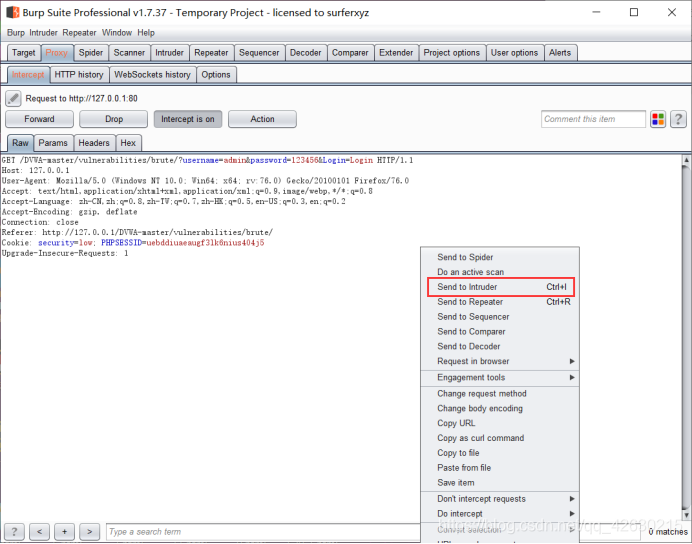Choose Send to Decoder
The image size is (692, 544).
pos(500,347)
